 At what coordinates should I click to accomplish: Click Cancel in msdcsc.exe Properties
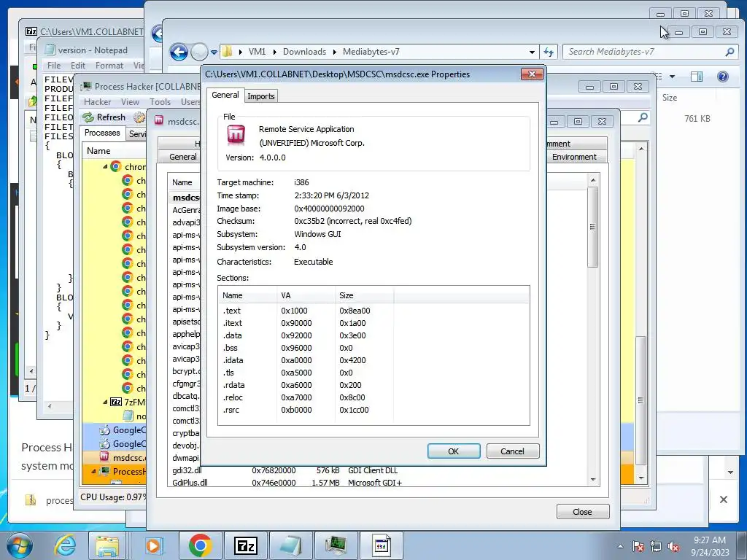[x=513, y=451]
